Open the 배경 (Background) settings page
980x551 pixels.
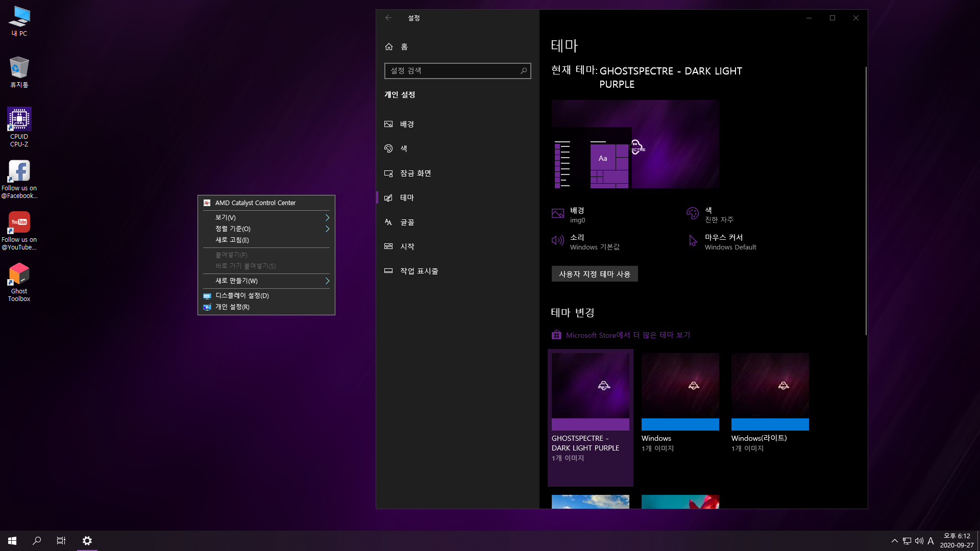click(406, 124)
